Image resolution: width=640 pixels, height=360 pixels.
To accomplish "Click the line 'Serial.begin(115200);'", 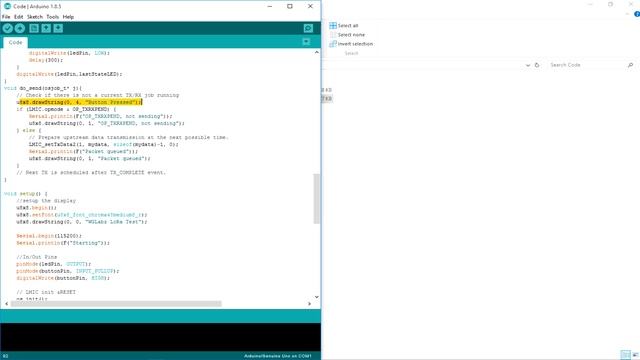I will click(x=49, y=236).
